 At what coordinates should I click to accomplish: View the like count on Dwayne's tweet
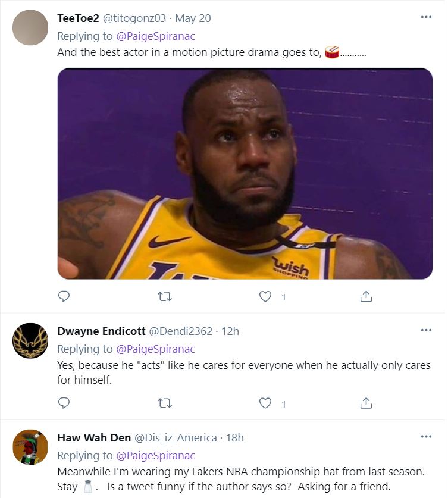point(282,403)
